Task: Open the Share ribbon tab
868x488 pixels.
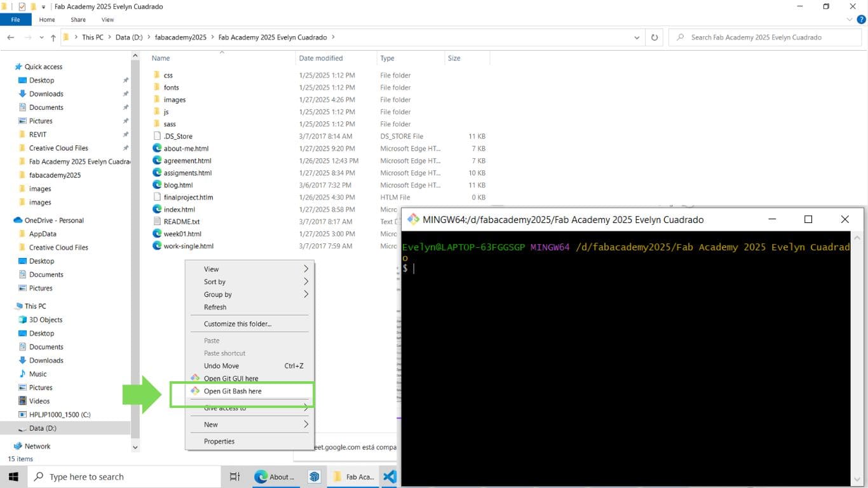Action: (x=78, y=20)
